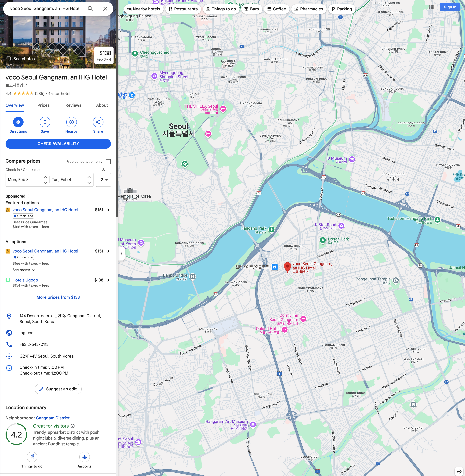Screen dimensions: 465x476
Task: Click the Nearby icon button
Action: 71,122
